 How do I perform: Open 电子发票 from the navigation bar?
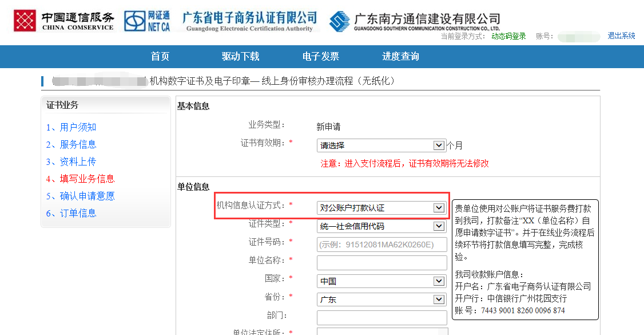pos(320,56)
